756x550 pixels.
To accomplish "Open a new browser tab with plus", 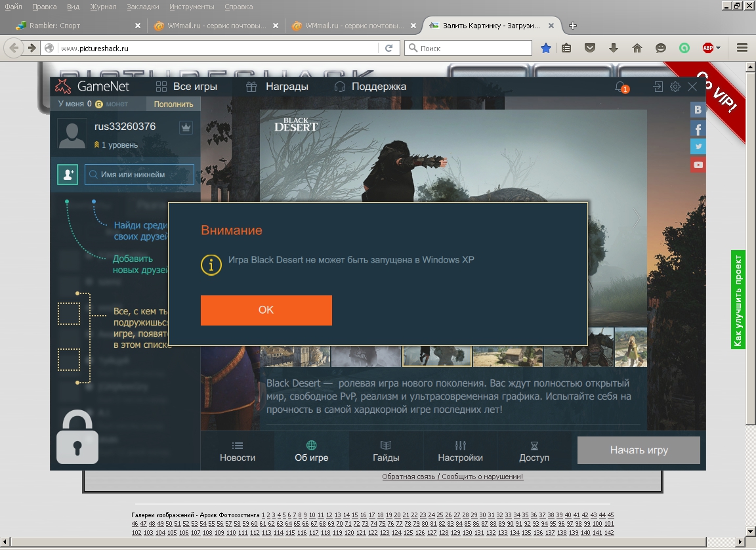I will 573,26.
